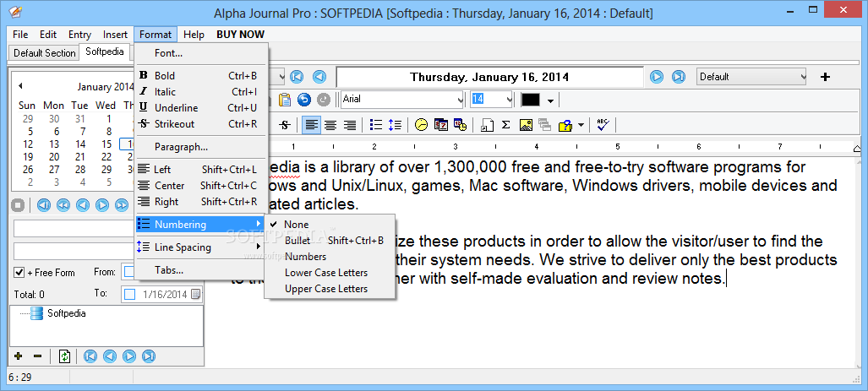Run spell check with the ABC icon
868x391 pixels.
(x=603, y=125)
